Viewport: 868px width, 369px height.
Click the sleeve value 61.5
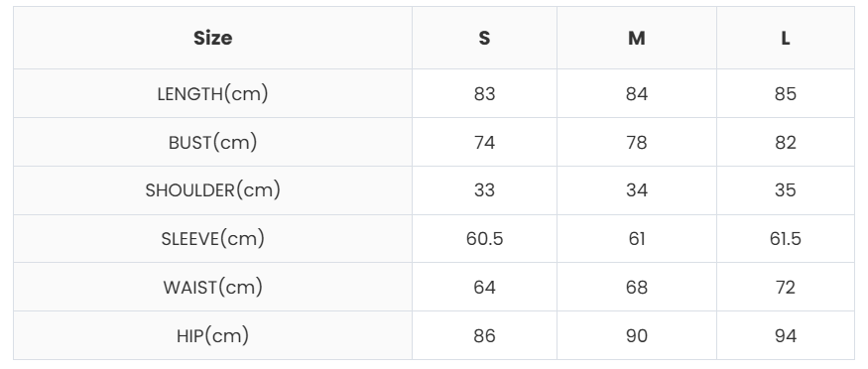(786, 238)
